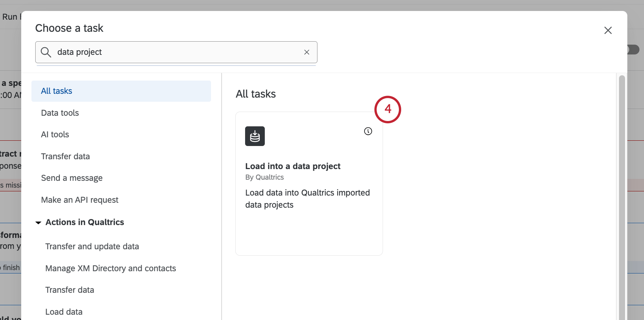Select the AI tools category
Viewport: 644px width, 320px height.
pyautogui.click(x=55, y=135)
